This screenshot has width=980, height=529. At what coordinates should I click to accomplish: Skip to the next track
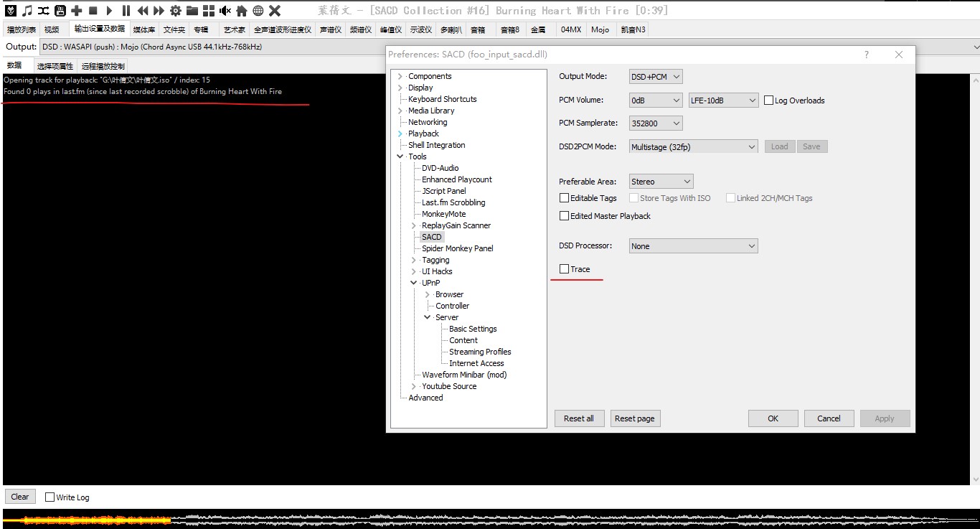coord(159,11)
